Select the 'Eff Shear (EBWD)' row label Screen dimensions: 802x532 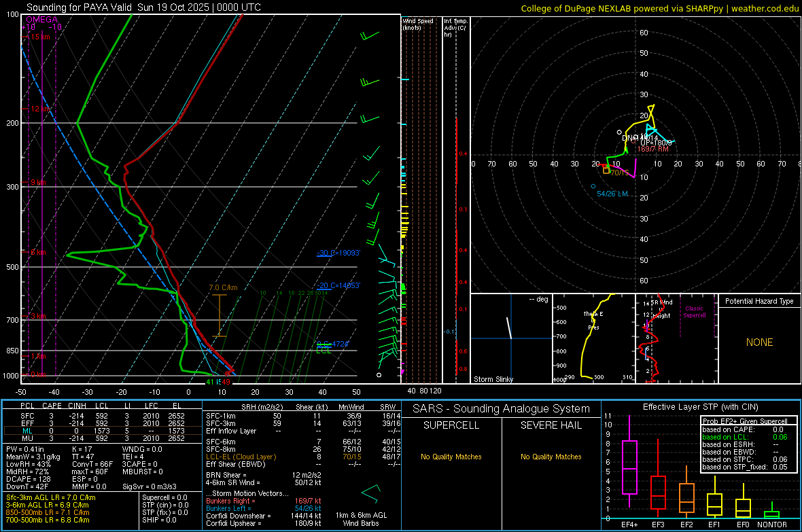click(x=236, y=465)
